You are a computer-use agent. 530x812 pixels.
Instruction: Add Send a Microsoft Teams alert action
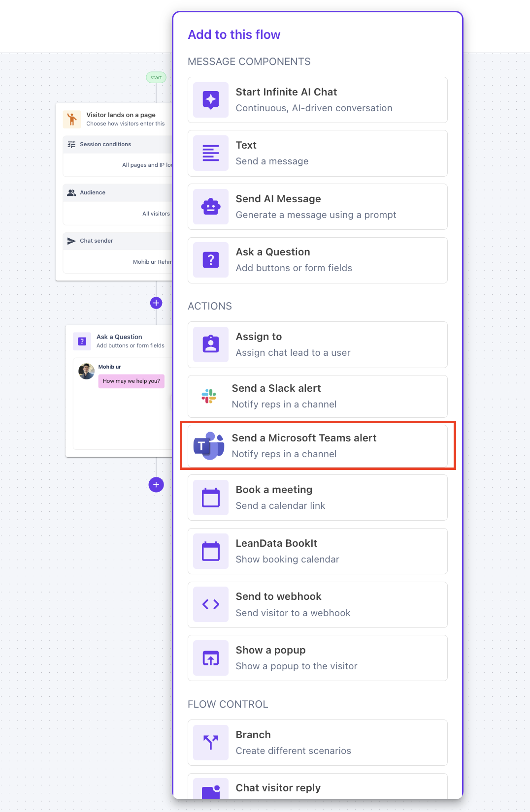click(x=318, y=446)
